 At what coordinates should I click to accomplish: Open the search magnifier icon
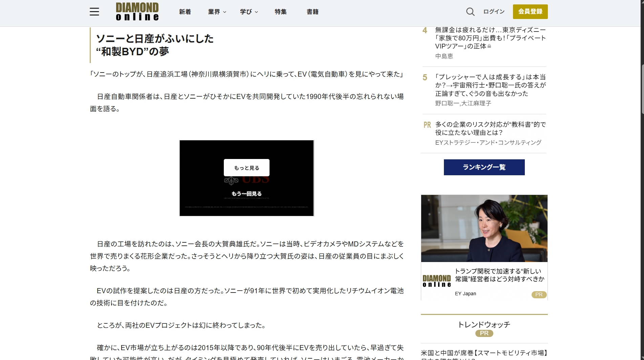[x=470, y=12]
